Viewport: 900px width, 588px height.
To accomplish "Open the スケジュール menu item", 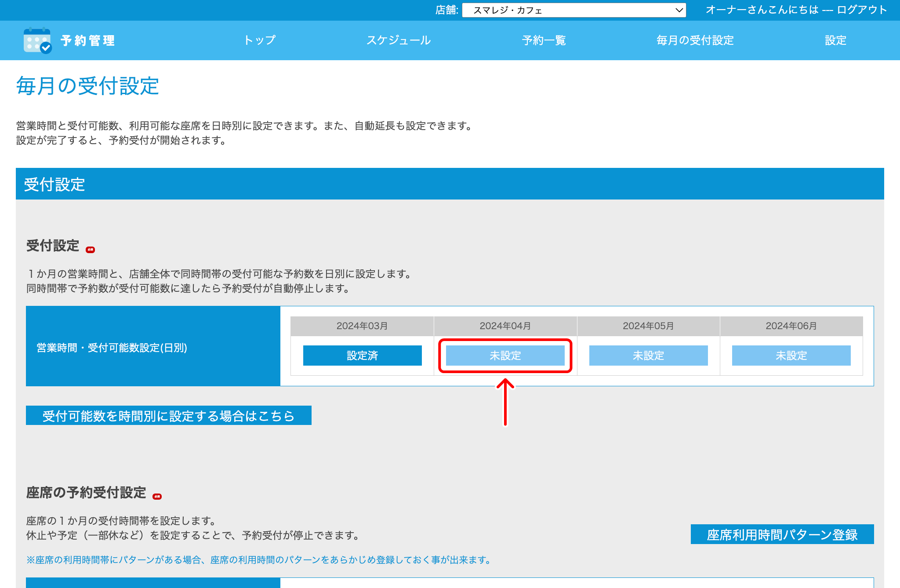I will coord(399,40).
